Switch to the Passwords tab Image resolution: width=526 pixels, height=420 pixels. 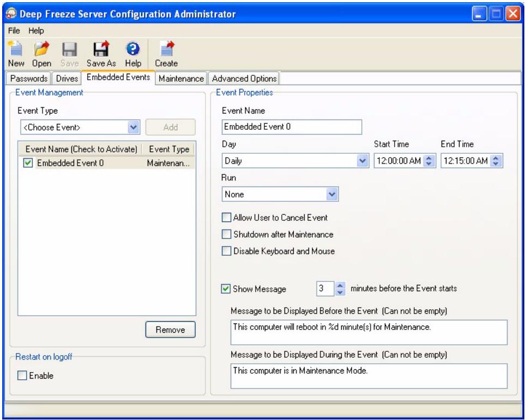(x=29, y=79)
